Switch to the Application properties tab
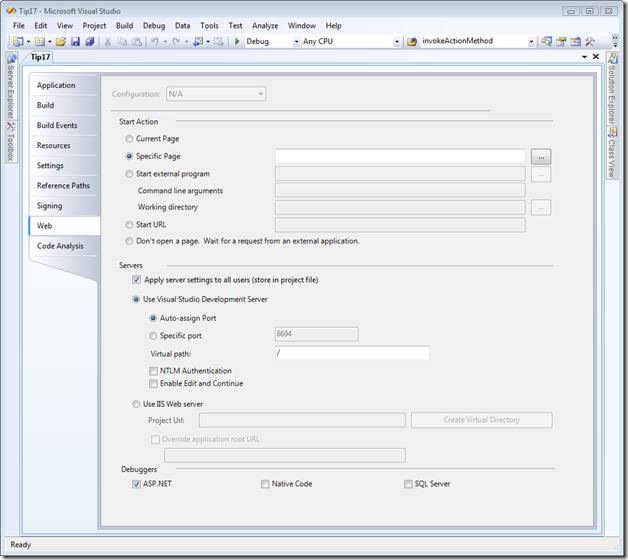Image resolution: width=628 pixels, height=560 pixels. 64,85
